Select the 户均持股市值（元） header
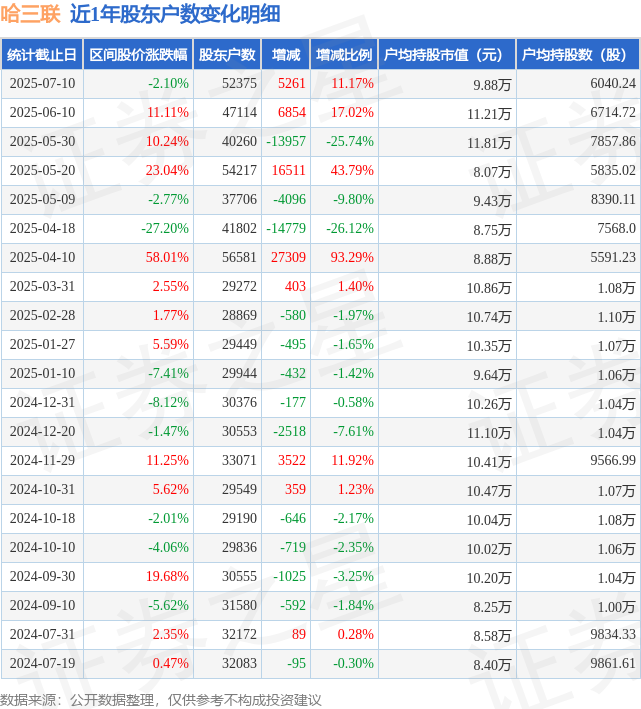The image size is (641, 709). (x=447, y=55)
